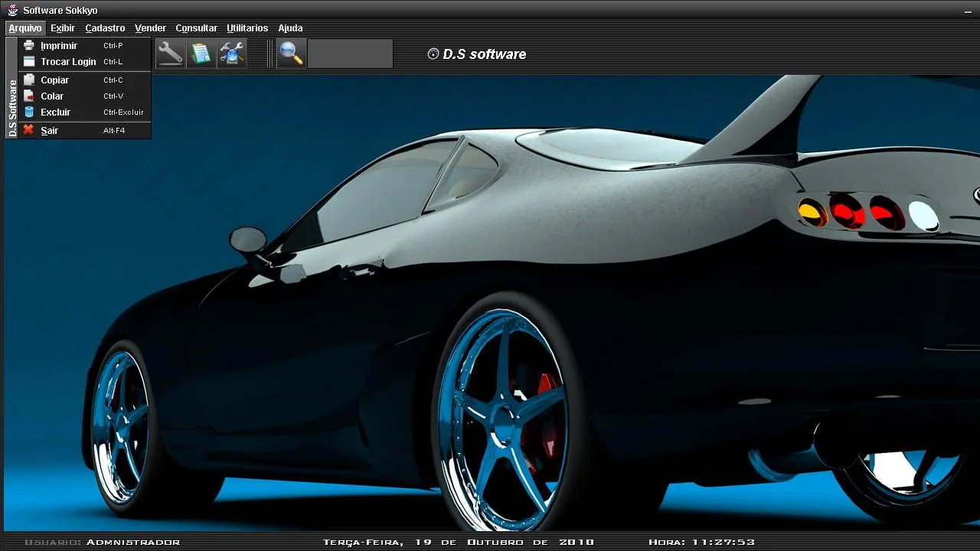Choose Copiar in the open menu
The width and height of the screenshot is (980, 551).
click(54, 80)
